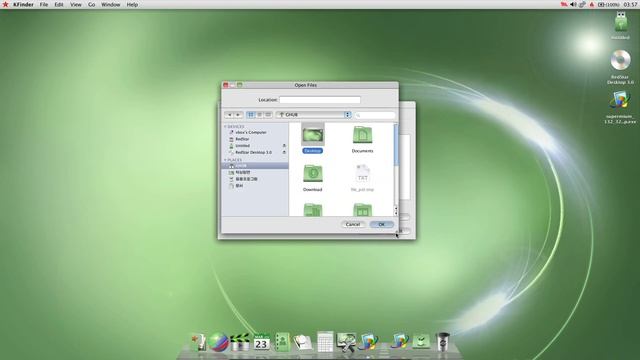The height and width of the screenshot is (360, 640).
Task: Select vbox's Computer in the sidebar
Action: (251, 133)
